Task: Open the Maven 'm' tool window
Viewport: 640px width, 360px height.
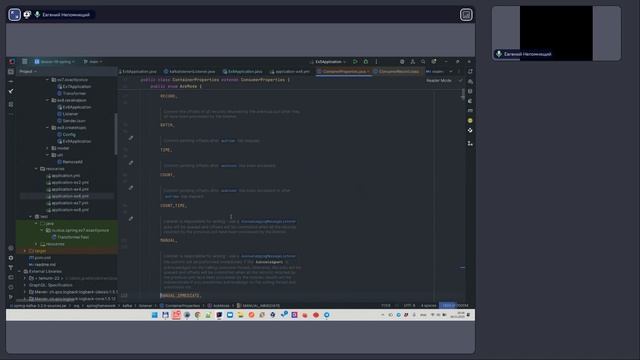Action: coord(470,111)
